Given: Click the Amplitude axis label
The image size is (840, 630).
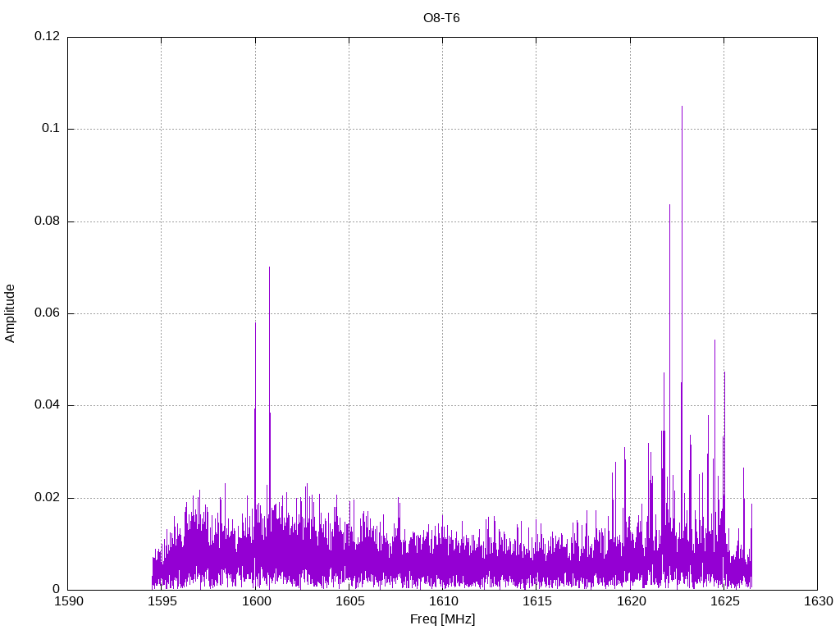Looking at the screenshot, I should 10,313.
